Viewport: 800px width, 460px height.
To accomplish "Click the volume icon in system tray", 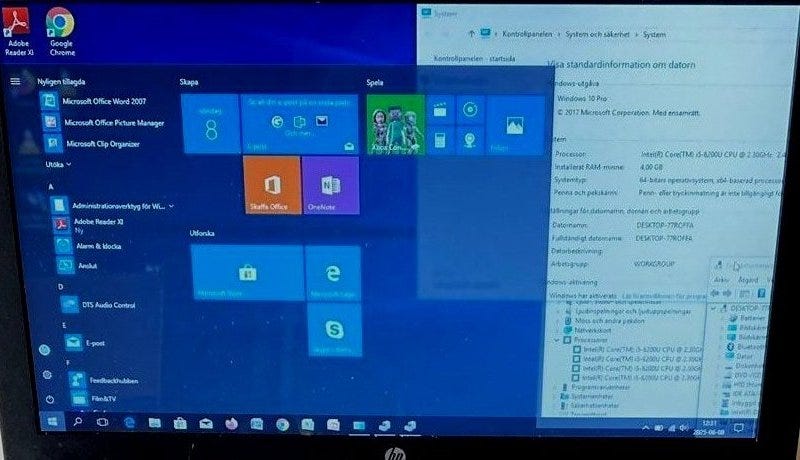I will click(684, 428).
